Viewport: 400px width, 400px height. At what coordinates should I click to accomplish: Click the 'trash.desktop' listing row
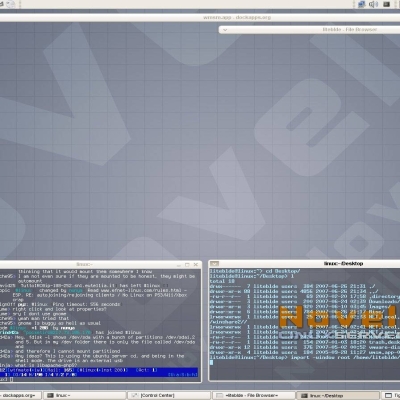(304, 342)
